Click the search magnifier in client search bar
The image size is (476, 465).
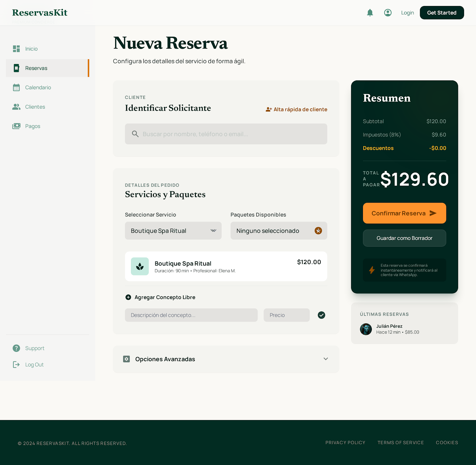click(135, 134)
